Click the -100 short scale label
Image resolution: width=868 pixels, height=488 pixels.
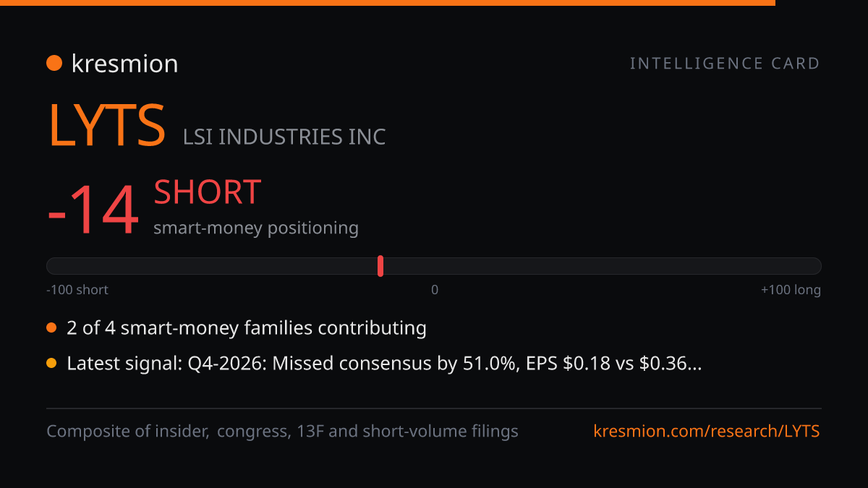click(77, 290)
